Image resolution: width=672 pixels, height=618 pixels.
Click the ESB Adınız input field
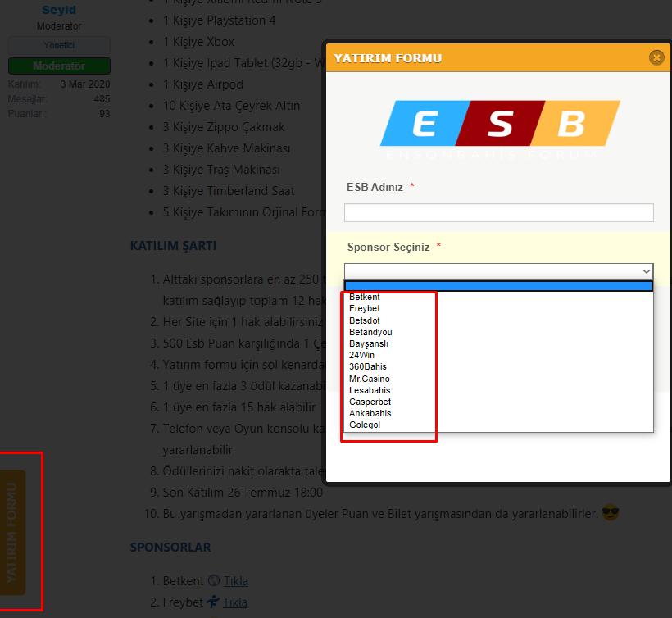click(x=499, y=212)
